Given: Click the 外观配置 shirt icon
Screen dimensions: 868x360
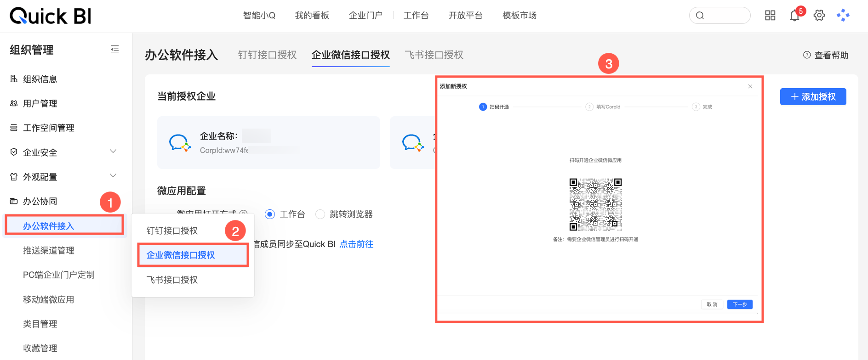Looking at the screenshot, I should click(x=14, y=176).
